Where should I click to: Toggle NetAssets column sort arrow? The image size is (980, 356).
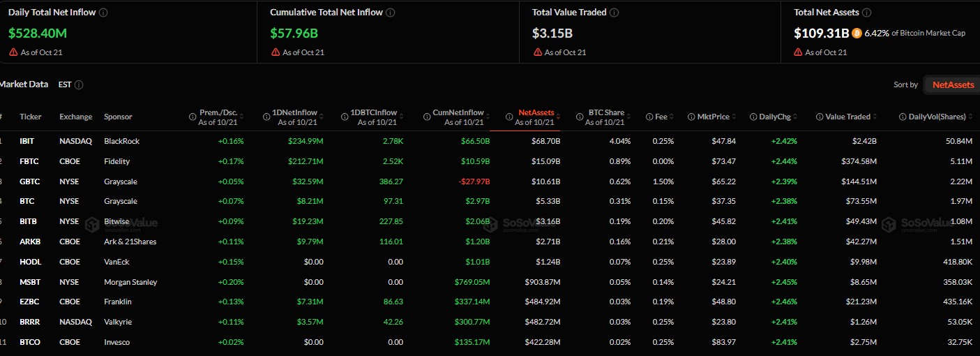click(x=558, y=117)
